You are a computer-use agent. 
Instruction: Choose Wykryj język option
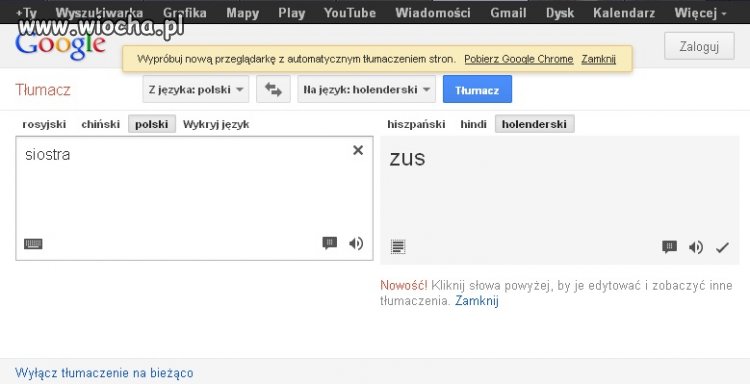point(216,124)
